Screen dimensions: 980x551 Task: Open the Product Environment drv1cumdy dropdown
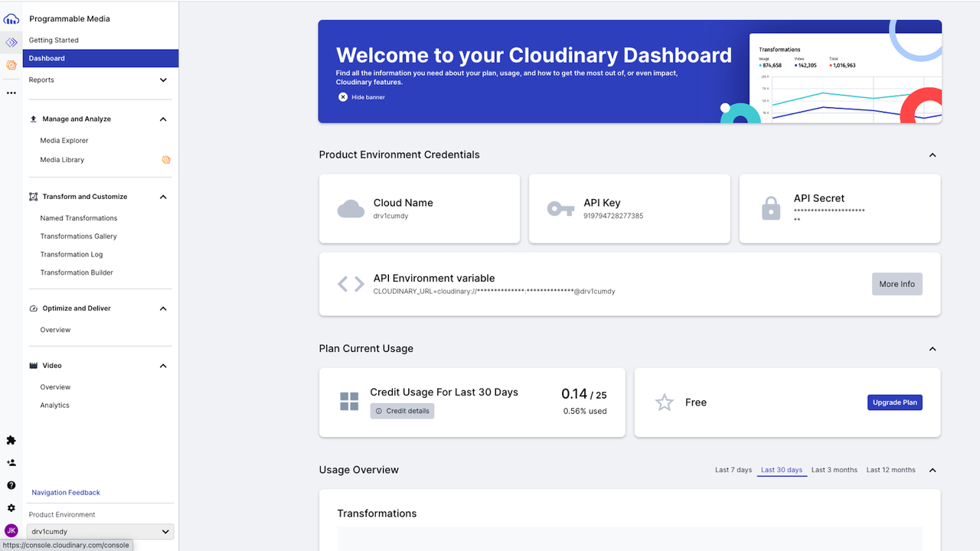click(100, 532)
